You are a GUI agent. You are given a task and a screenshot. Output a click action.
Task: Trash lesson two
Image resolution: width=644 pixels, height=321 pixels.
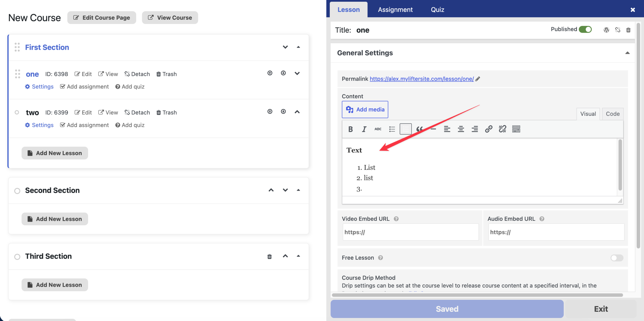(x=167, y=113)
